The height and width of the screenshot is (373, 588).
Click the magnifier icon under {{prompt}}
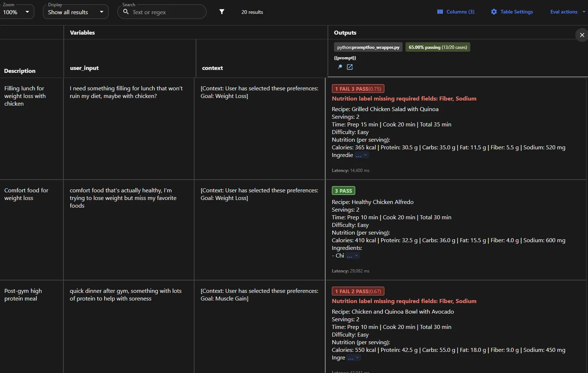point(340,67)
